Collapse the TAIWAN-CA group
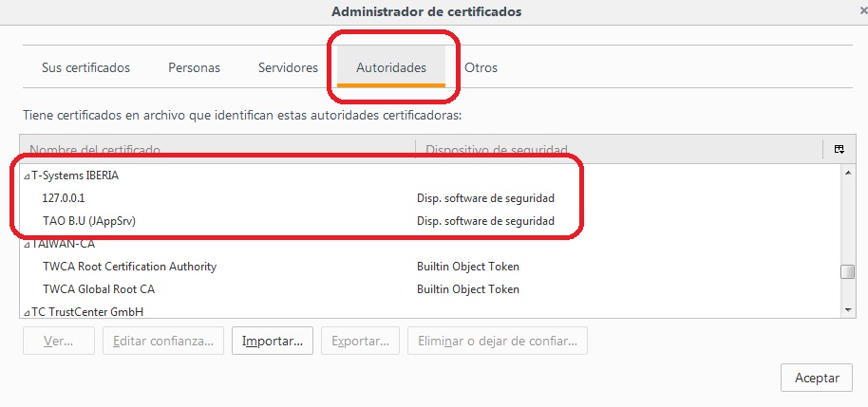The image size is (868, 407). (x=27, y=245)
